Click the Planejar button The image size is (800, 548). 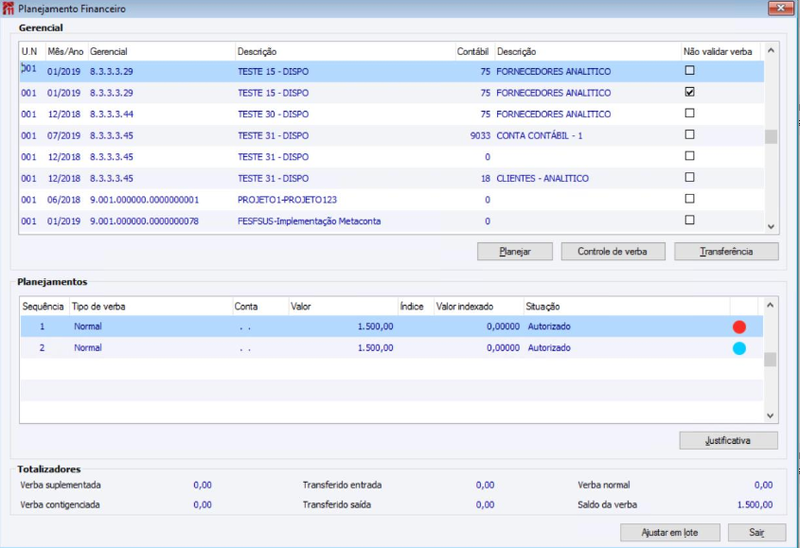[515, 252]
